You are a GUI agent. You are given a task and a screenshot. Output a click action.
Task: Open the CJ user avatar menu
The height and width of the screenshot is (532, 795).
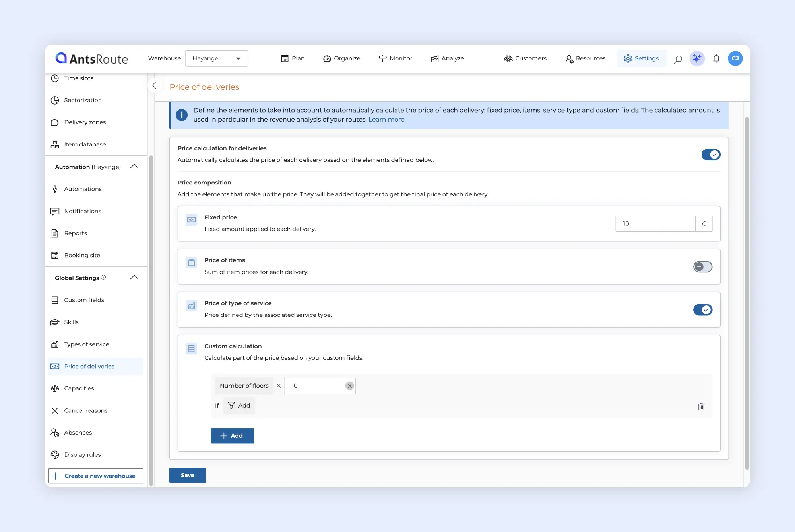point(735,58)
